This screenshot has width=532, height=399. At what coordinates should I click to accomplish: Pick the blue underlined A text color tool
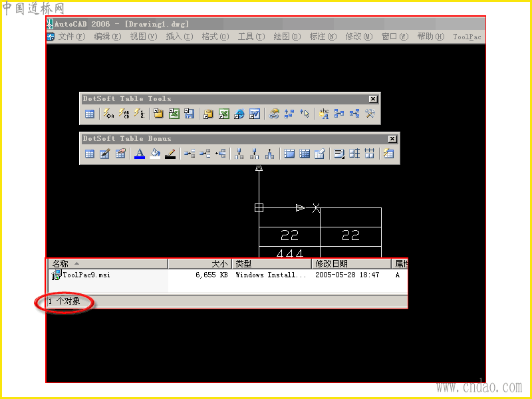coord(140,154)
